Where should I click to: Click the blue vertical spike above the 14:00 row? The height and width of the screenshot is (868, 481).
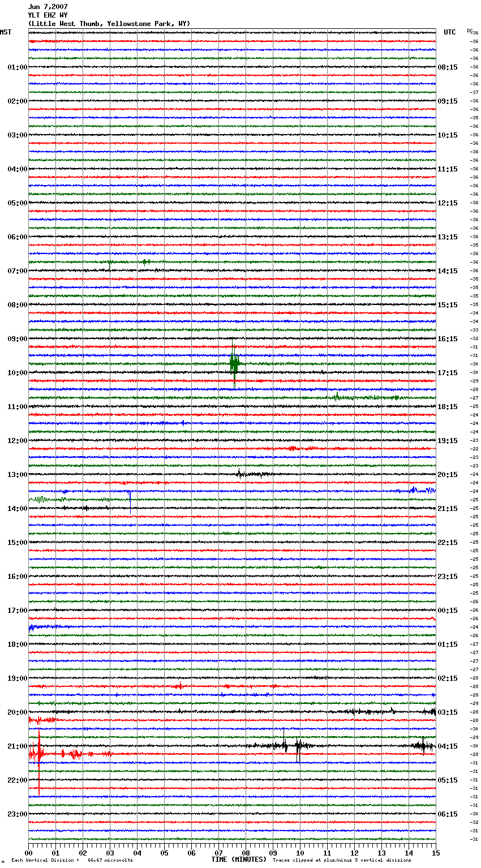[x=130, y=501]
